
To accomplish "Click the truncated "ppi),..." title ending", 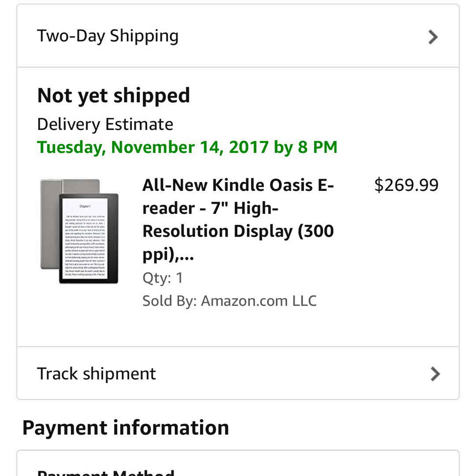I will (168, 254).
